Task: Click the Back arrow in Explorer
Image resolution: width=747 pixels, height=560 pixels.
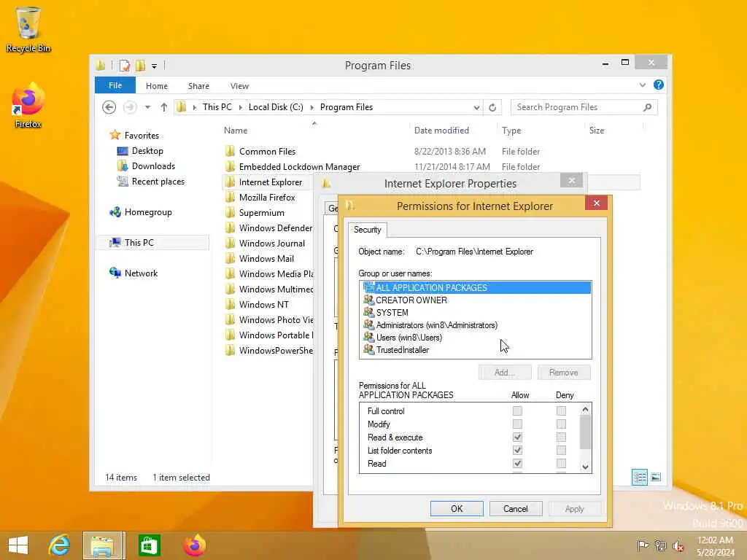Action: point(109,107)
